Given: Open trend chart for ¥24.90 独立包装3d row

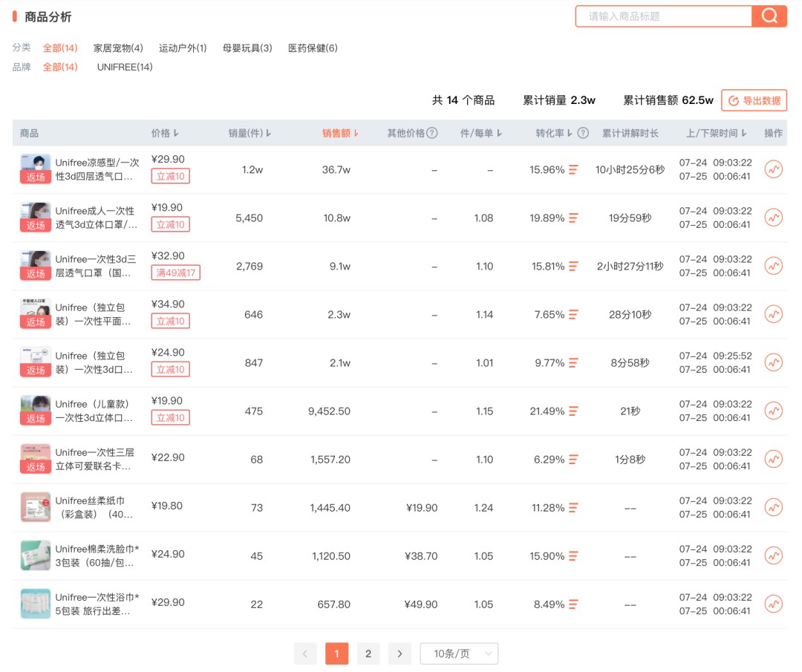Looking at the screenshot, I should [x=773, y=362].
